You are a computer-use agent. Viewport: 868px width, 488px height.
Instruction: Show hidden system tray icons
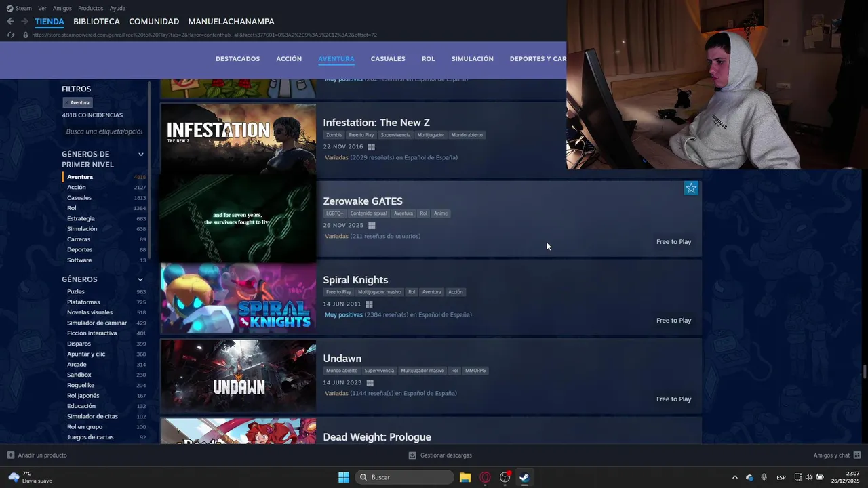tap(734, 477)
